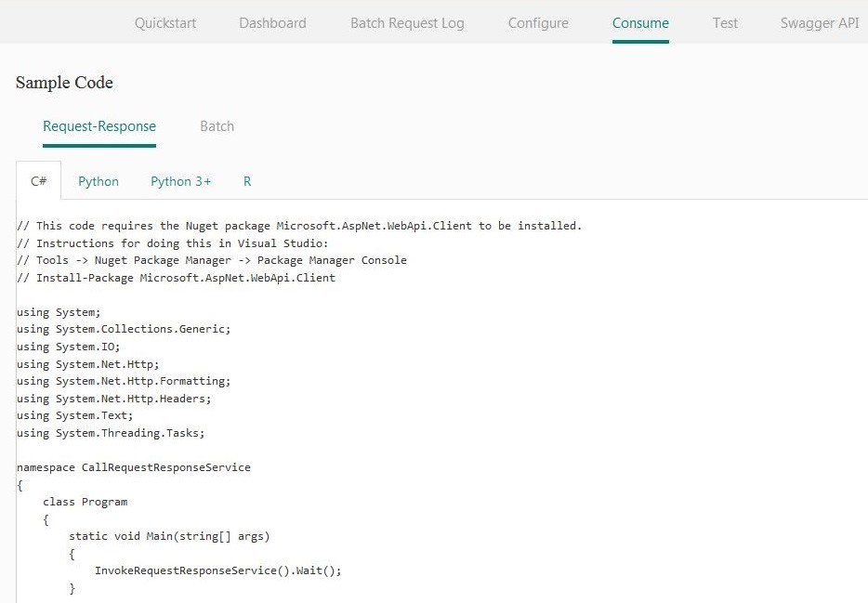Show the Python code sample
The height and width of the screenshot is (603, 868).
pos(99,181)
